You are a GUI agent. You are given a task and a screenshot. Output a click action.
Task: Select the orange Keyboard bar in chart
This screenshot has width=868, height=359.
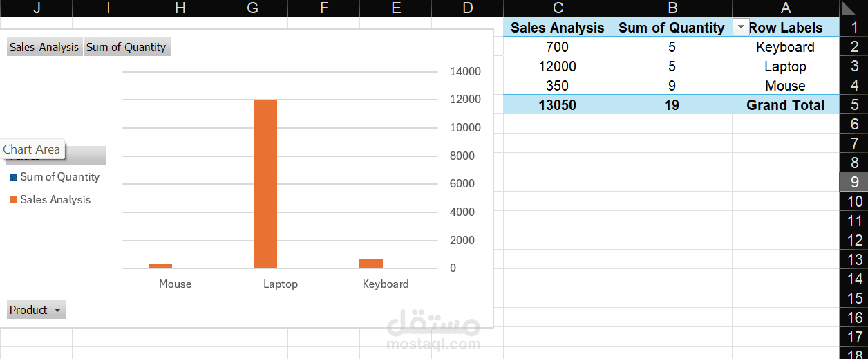pyautogui.click(x=370, y=263)
